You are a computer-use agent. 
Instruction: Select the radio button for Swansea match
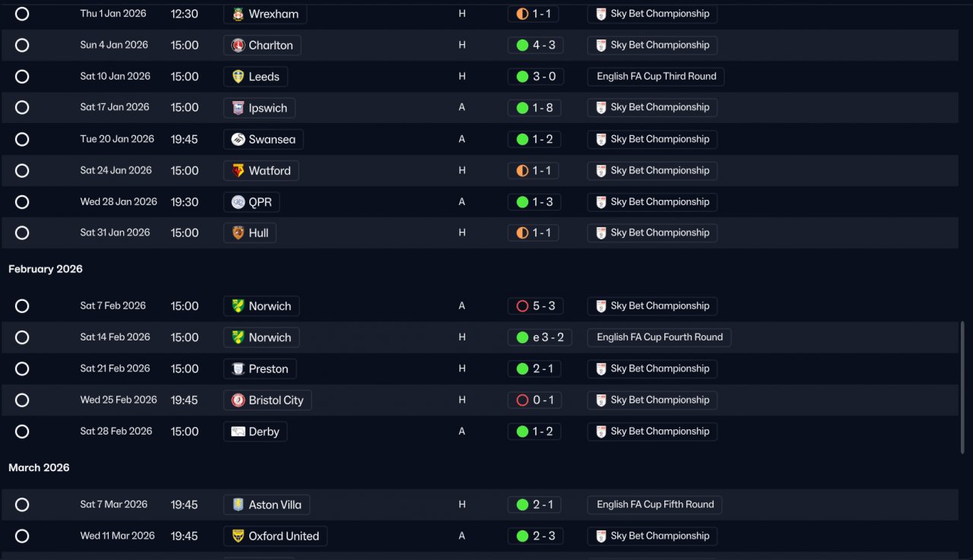[x=22, y=139]
